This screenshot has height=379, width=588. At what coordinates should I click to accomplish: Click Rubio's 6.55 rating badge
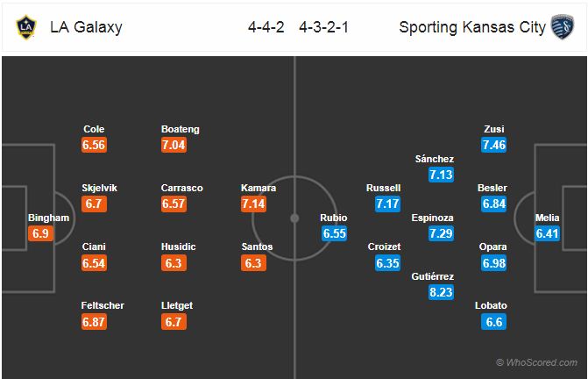point(334,233)
